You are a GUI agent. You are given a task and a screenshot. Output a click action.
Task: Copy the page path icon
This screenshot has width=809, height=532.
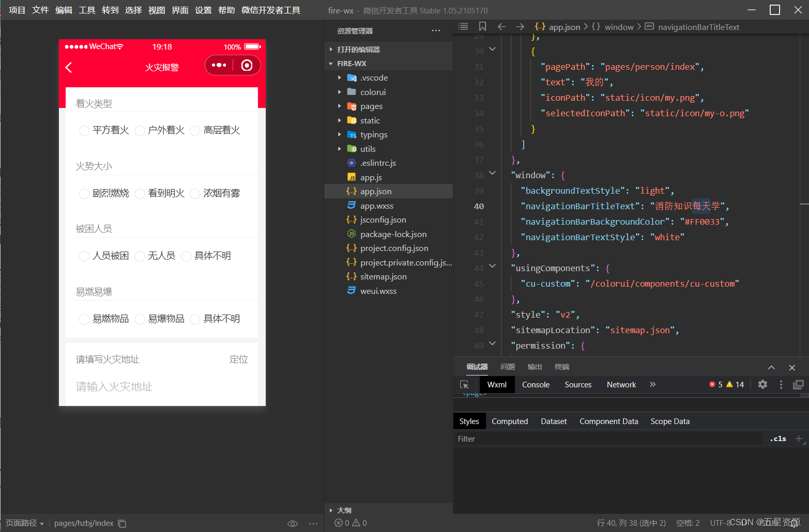pyautogui.click(x=122, y=523)
